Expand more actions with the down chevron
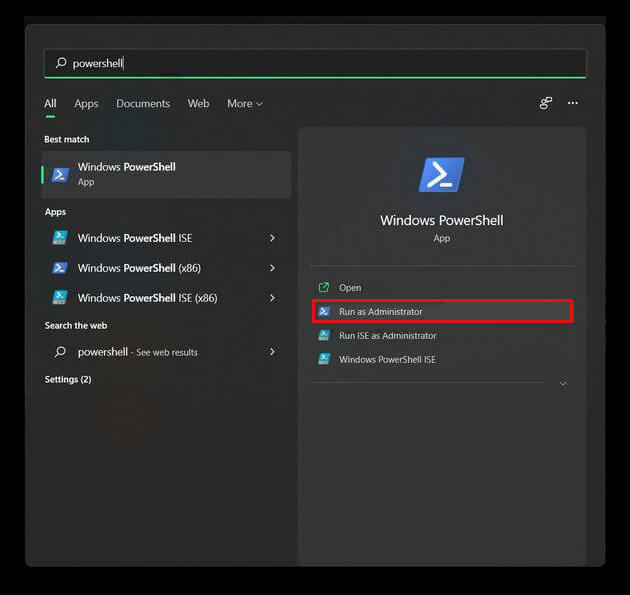The width and height of the screenshot is (630, 595). pyautogui.click(x=563, y=383)
